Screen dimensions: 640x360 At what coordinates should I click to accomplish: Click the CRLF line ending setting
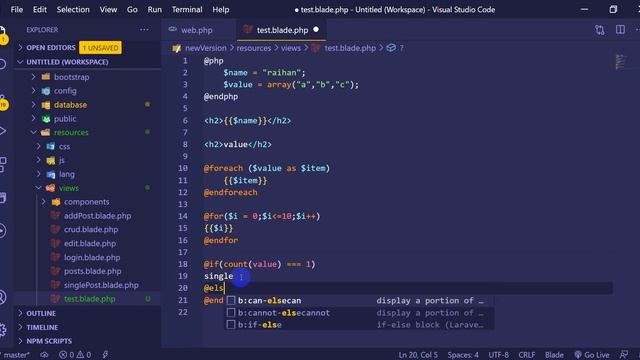point(527,355)
